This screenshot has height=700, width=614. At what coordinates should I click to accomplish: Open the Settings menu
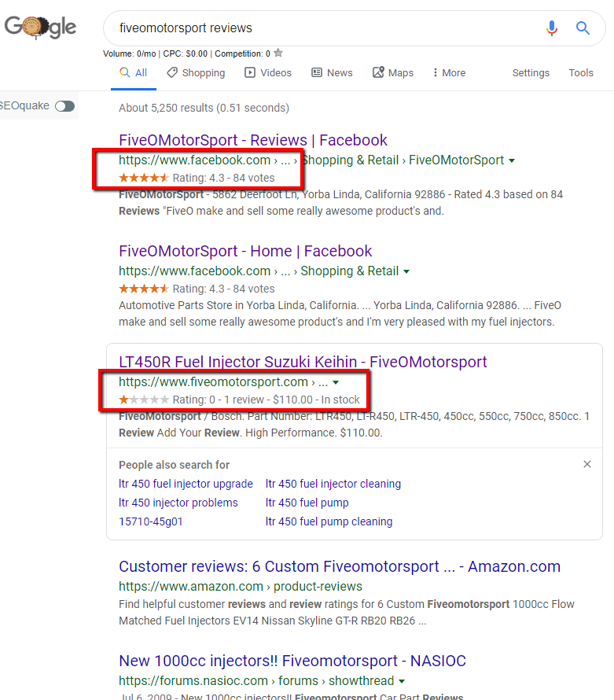(531, 73)
